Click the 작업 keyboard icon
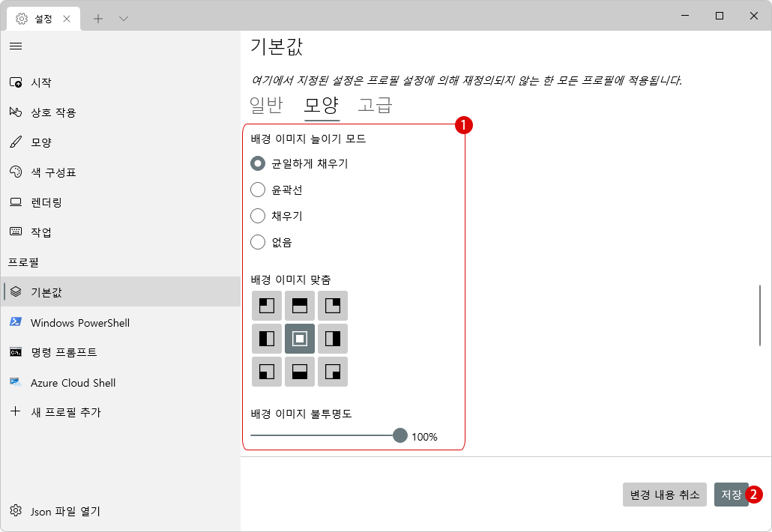The height and width of the screenshot is (532, 772). [16, 232]
